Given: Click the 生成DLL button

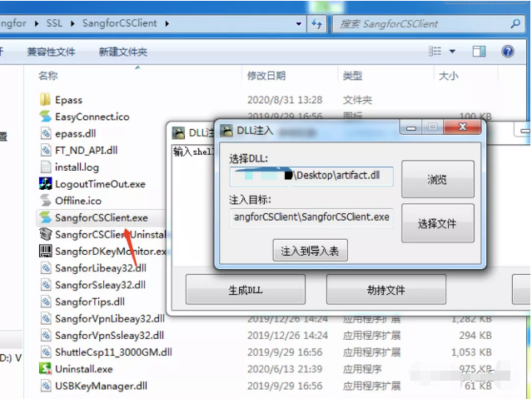Looking at the screenshot, I should click(246, 290).
